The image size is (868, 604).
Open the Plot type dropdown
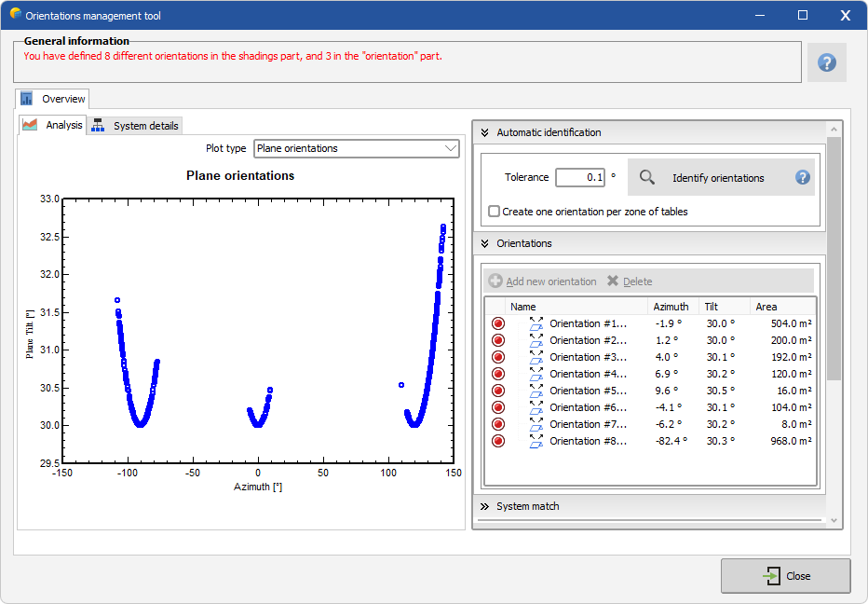357,148
